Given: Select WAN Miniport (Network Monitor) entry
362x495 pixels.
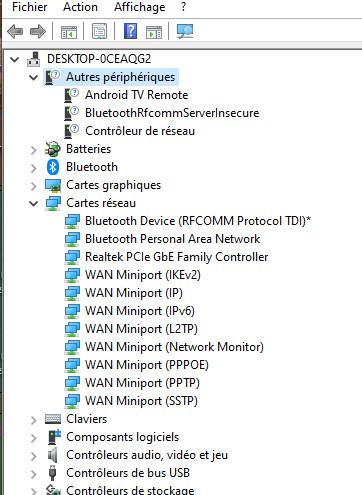Looking at the screenshot, I should 174,347.
